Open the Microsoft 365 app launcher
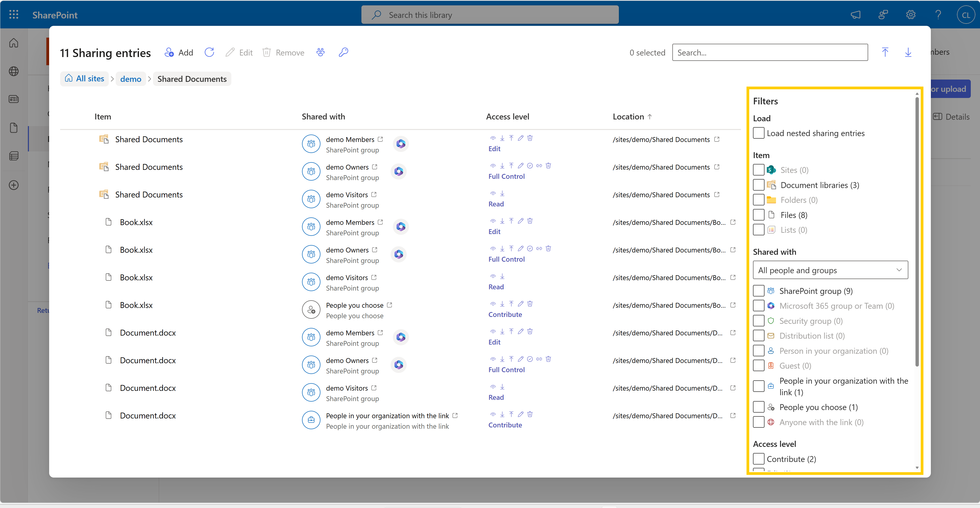Viewport: 980px width, 508px height. (x=14, y=14)
